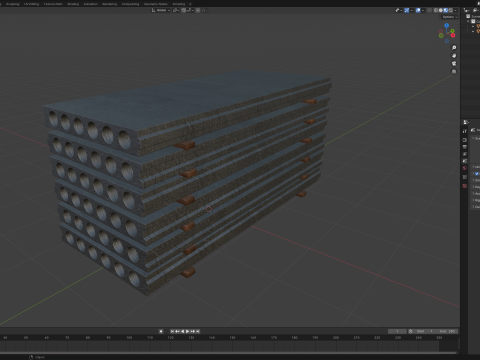Screen dimensions: 480x360
Task: Open the World properties tab icon
Action: tap(464, 168)
